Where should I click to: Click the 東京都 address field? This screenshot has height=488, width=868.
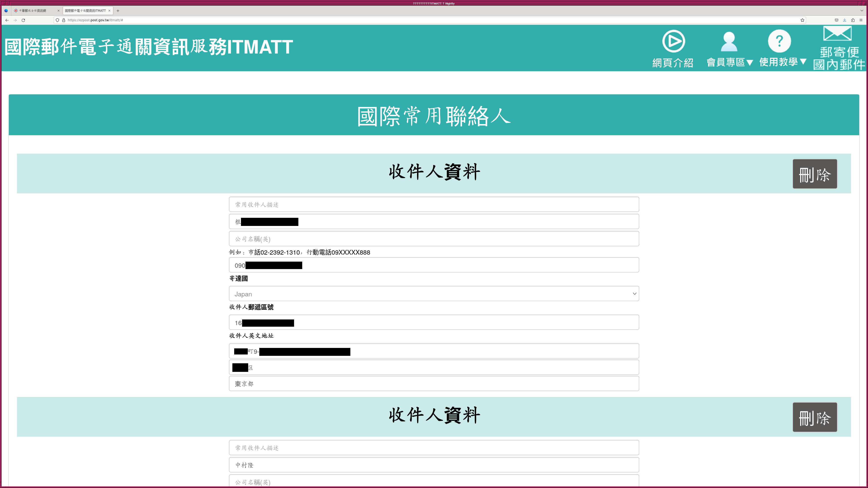tap(434, 384)
